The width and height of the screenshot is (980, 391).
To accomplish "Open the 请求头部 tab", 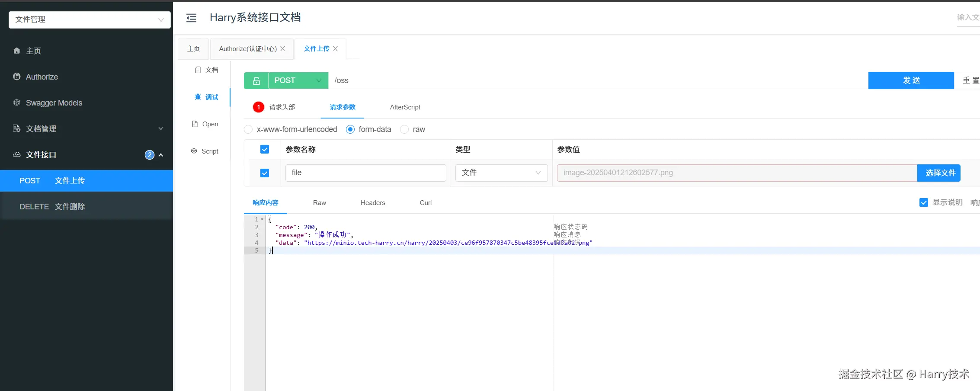I will coord(282,107).
